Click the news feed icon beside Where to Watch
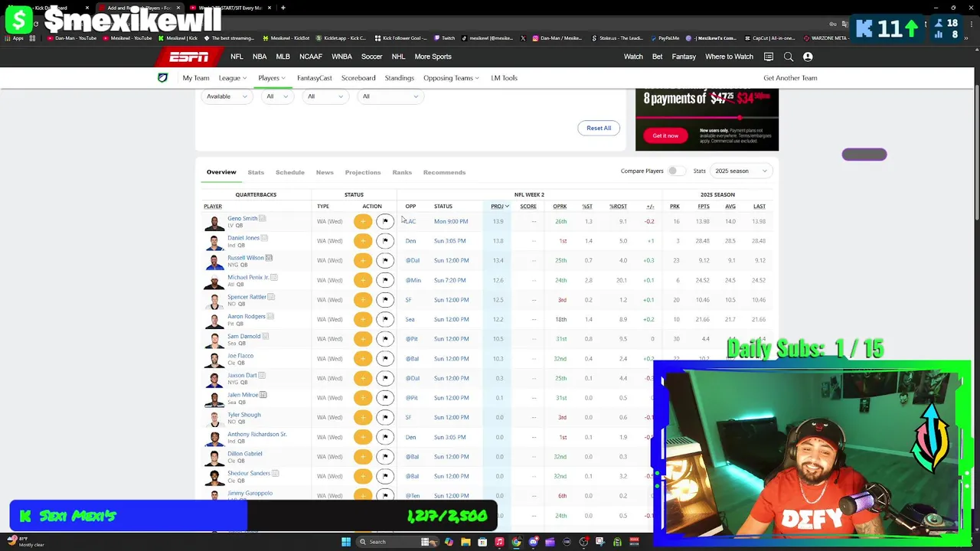This screenshot has height=551, width=980. (x=769, y=57)
